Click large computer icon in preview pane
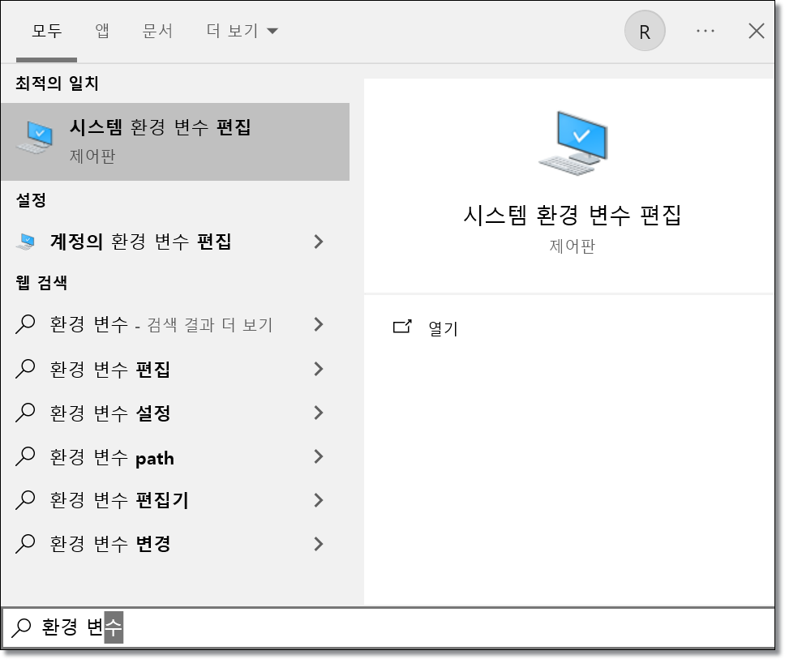The width and height of the screenshot is (785, 672). (x=573, y=143)
